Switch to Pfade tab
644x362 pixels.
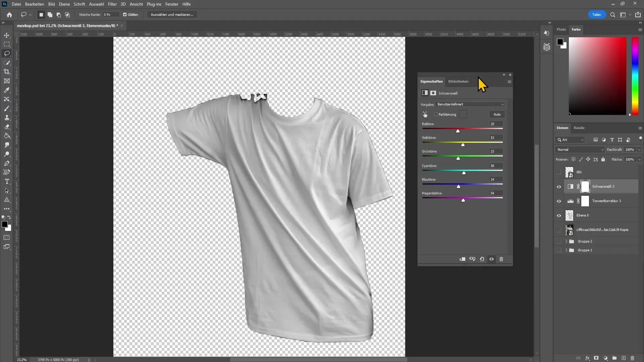pyautogui.click(x=561, y=29)
